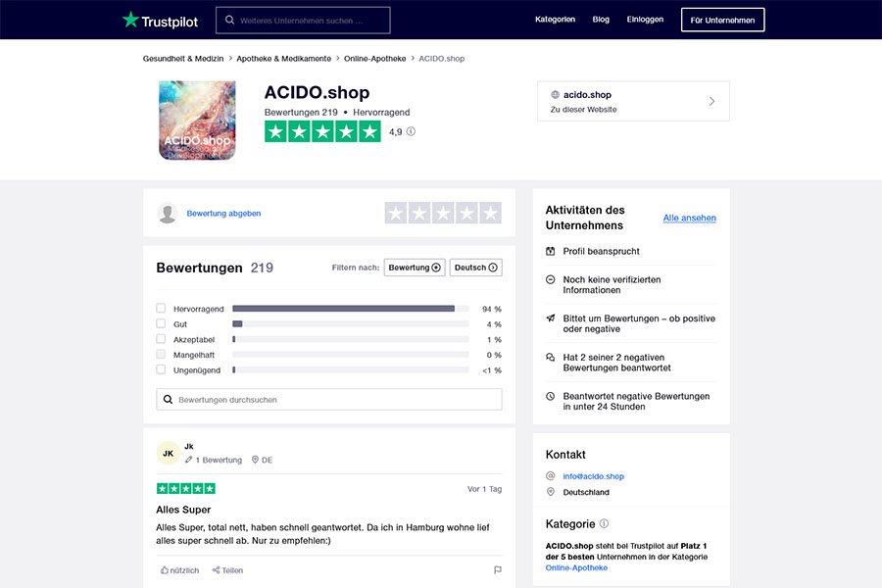This screenshot has width=882, height=588.
Task: Click the at-sign icon in Kontakt
Action: [551, 476]
